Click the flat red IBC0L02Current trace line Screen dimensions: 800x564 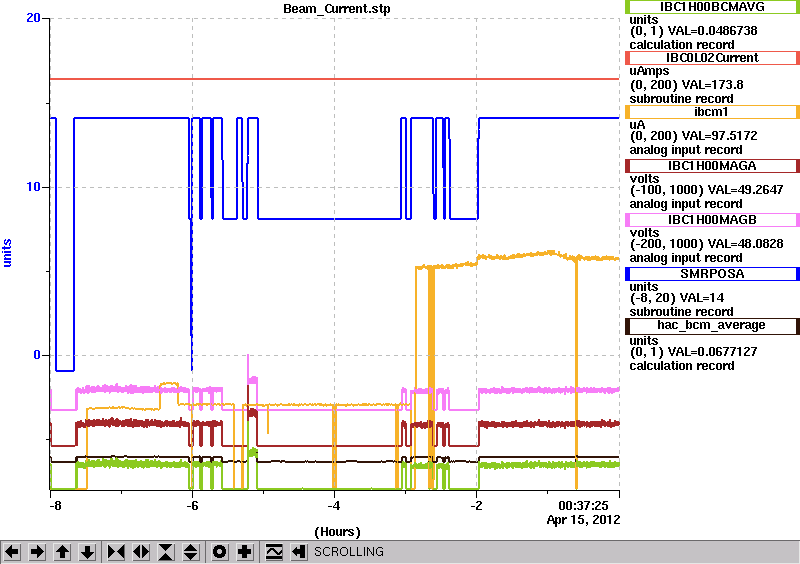coord(334,79)
